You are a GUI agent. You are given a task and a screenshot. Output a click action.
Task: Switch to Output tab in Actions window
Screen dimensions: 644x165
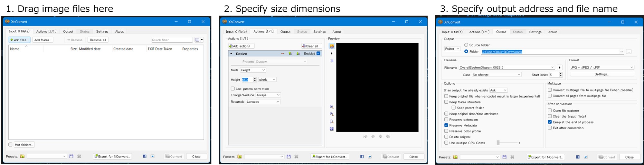pos(285,32)
